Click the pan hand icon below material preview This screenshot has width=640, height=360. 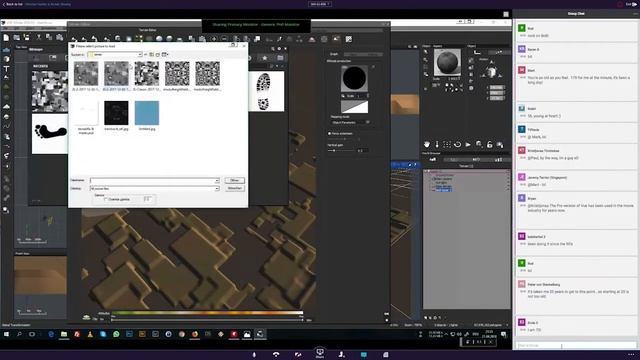coord(427,144)
